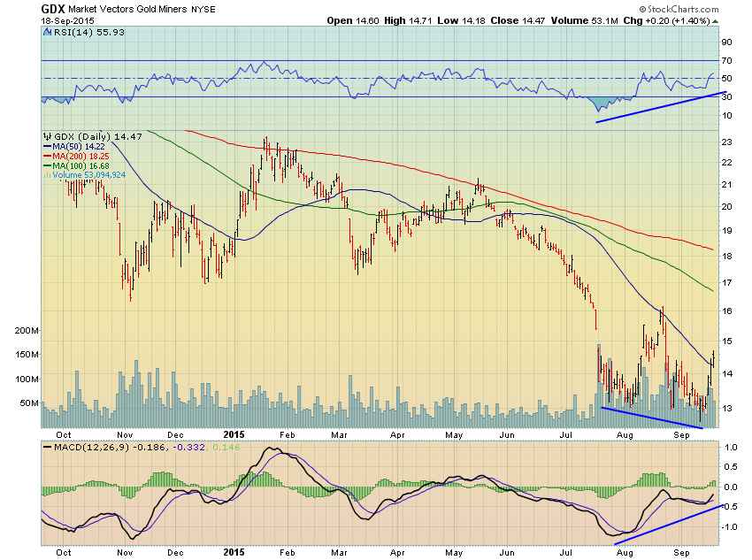Click the MA(100) 16.68 legend entry
The width and height of the screenshot is (752, 560).
[x=81, y=166]
